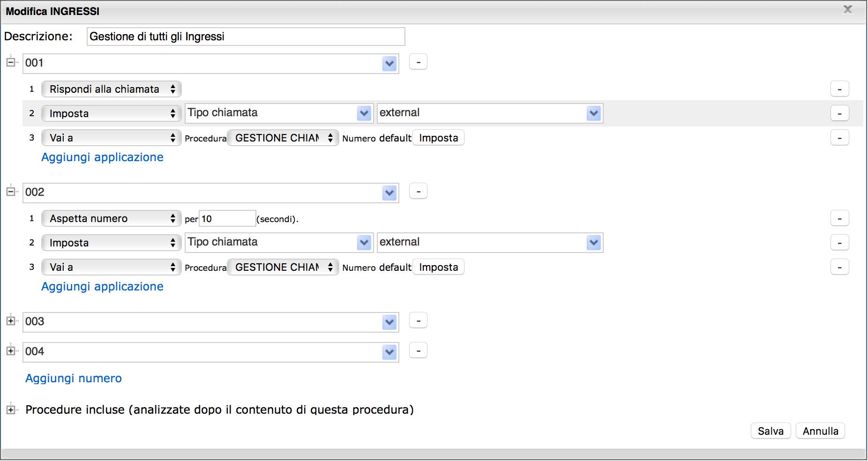Remove number 004 with its minus button

pyautogui.click(x=418, y=350)
